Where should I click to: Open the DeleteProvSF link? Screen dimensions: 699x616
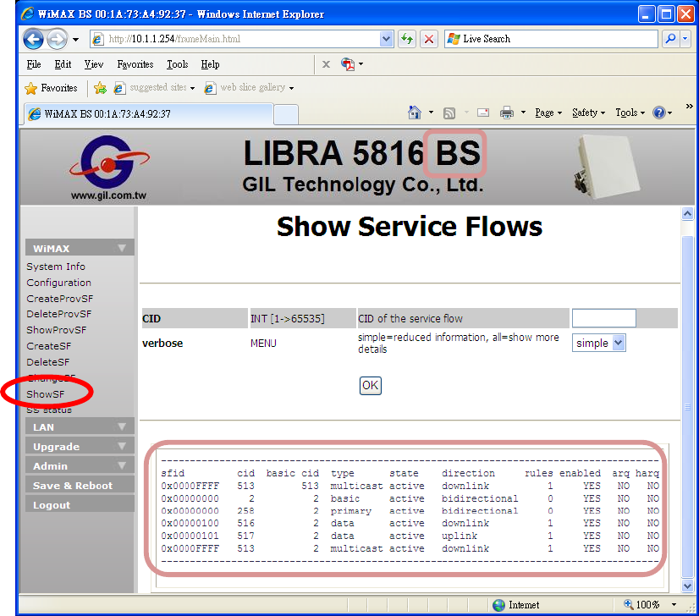(x=59, y=314)
